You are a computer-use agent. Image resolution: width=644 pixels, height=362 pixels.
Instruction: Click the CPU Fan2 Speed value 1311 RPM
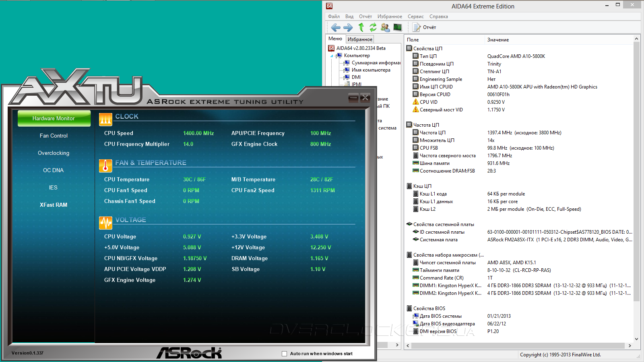click(322, 190)
